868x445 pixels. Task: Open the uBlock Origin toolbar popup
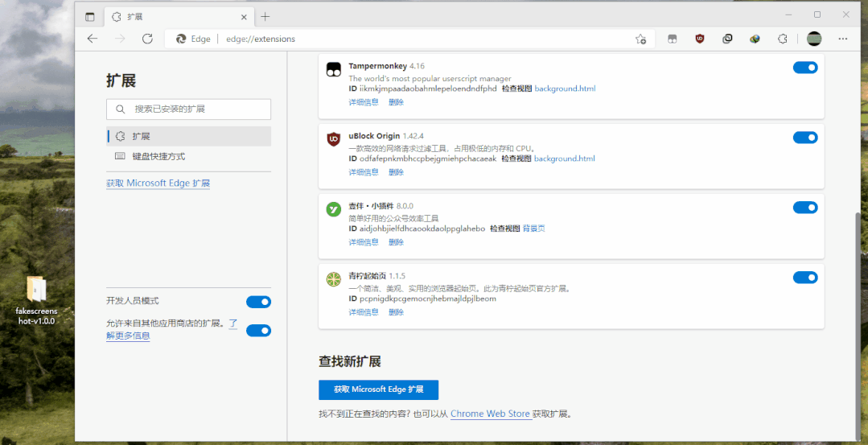699,39
